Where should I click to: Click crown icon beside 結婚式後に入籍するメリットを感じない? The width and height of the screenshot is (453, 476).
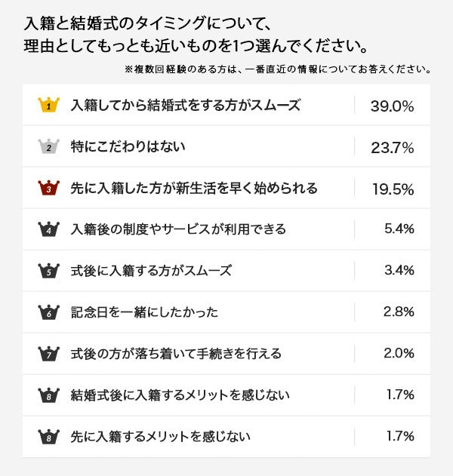coord(48,395)
